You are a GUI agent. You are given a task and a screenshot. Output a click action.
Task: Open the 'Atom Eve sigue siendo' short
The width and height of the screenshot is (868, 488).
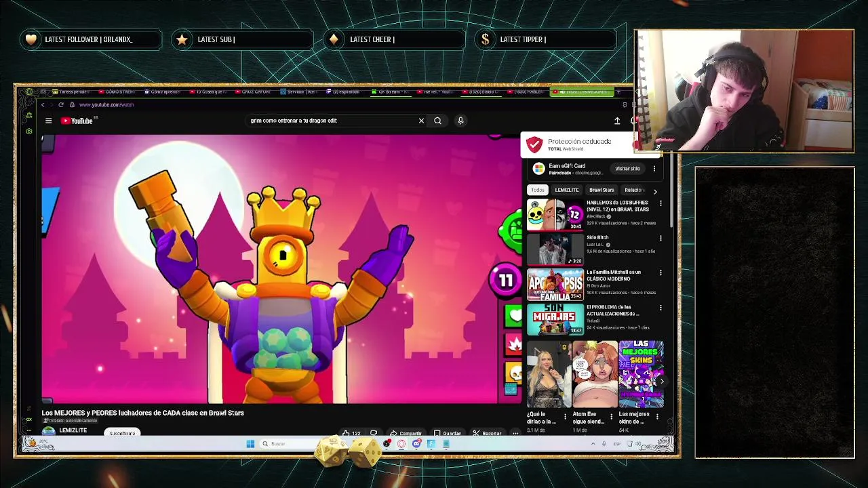click(x=595, y=375)
